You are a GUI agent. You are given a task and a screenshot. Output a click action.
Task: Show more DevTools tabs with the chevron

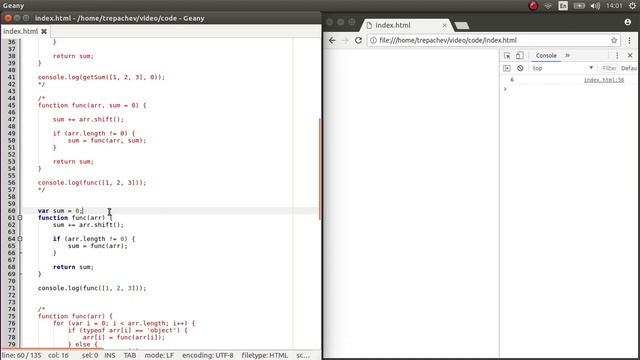567,56
